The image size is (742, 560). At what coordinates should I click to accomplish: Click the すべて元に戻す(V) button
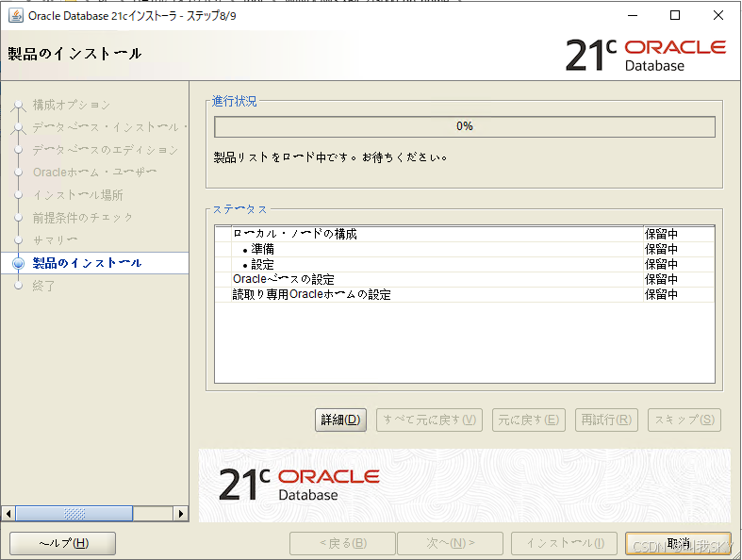[429, 420]
